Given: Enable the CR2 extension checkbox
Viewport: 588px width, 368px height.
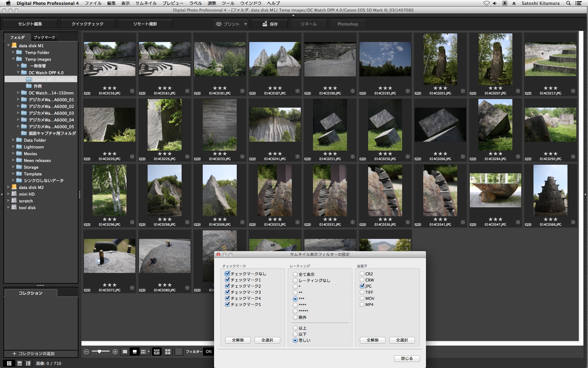Looking at the screenshot, I should [362, 274].
